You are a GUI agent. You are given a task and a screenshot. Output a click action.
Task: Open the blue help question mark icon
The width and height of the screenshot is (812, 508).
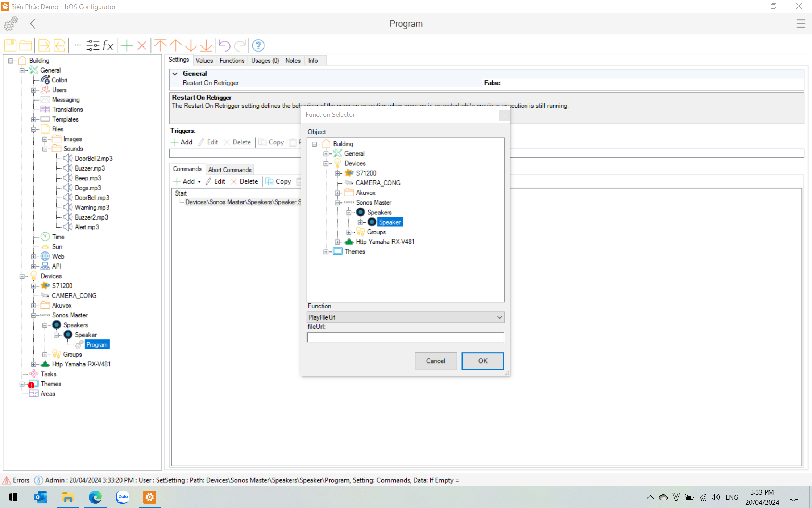[x=258, y=45]
